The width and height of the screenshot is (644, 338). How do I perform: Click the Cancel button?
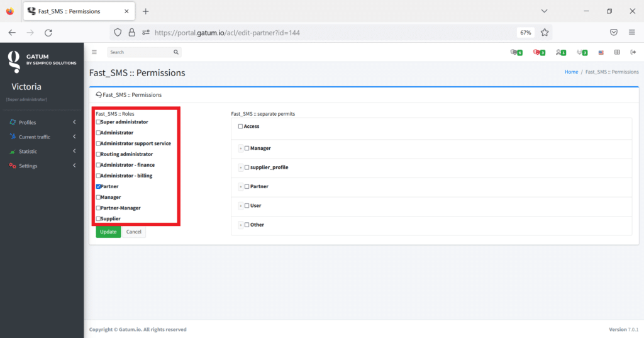pos(134,232)
